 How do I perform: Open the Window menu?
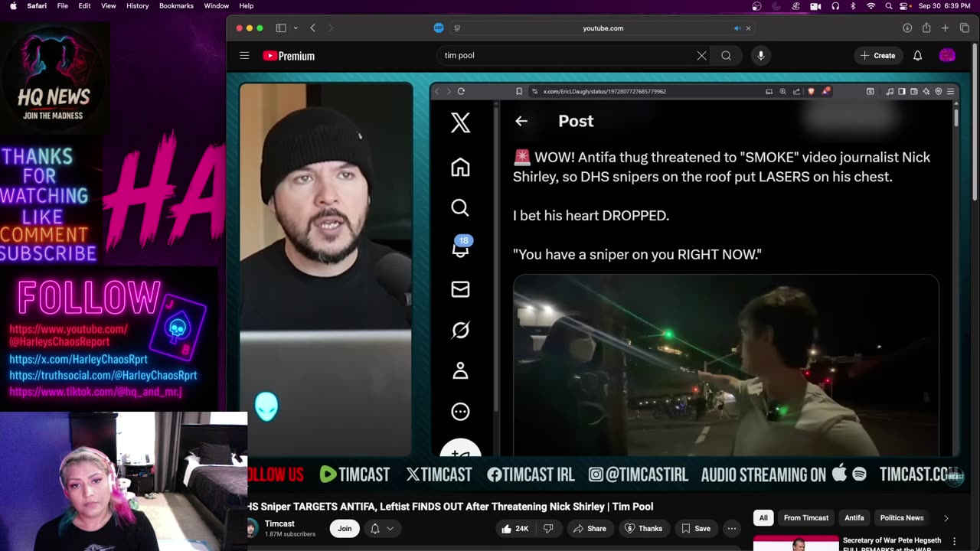217,6
